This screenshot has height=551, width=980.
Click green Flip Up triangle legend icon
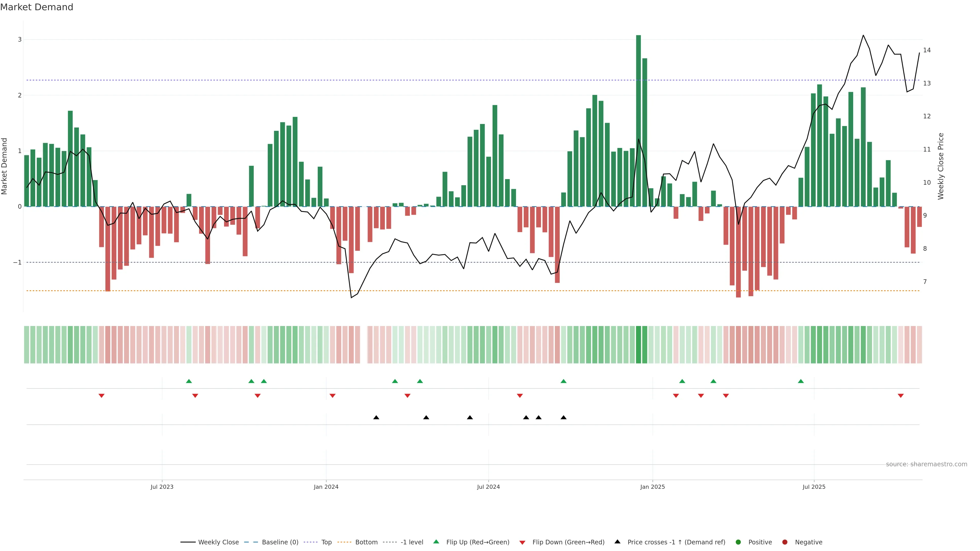coord(436,542)
